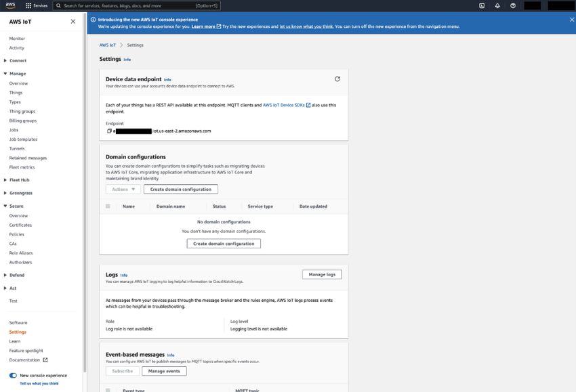Follow the Learn more link in the banner
Screen dimensions: 576x392
click(203, 26)
